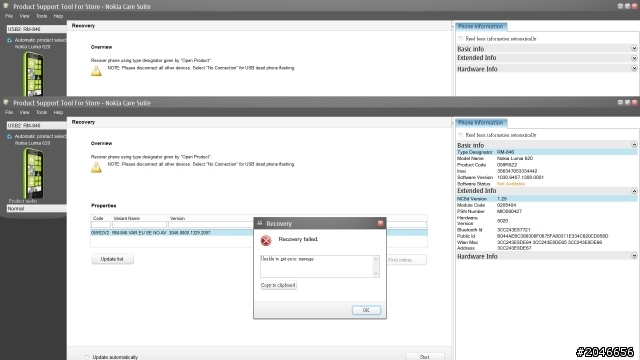Collapse Extended Info section in lower window
This screenshot has height=360, width=640.
[634, 191]
